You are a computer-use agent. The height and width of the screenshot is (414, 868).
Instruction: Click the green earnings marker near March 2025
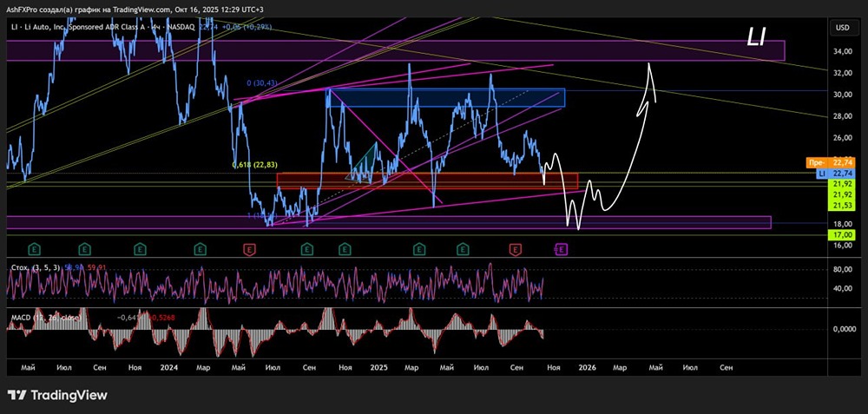coord(421,250)
